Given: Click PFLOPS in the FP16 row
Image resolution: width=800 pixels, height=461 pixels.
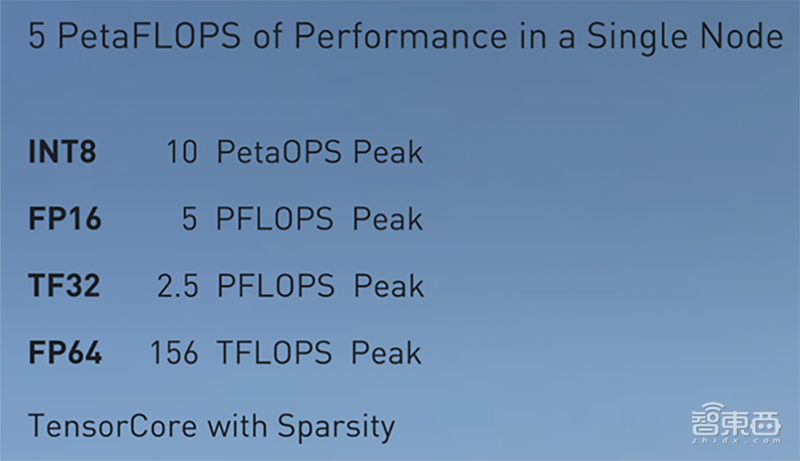Looking at the screenshot, I should click(275, 220).
